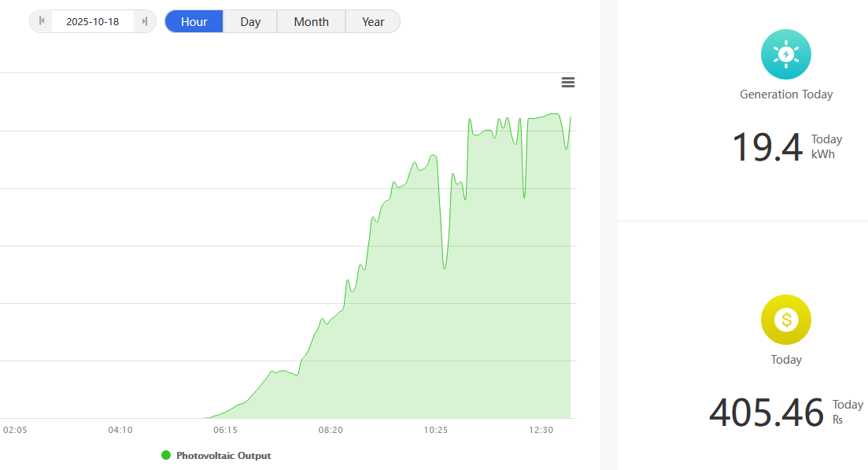Click the yellow dollar income icon
Image resolution: width=868 pixels, height=470 pixels.
[x=786, y=320]
